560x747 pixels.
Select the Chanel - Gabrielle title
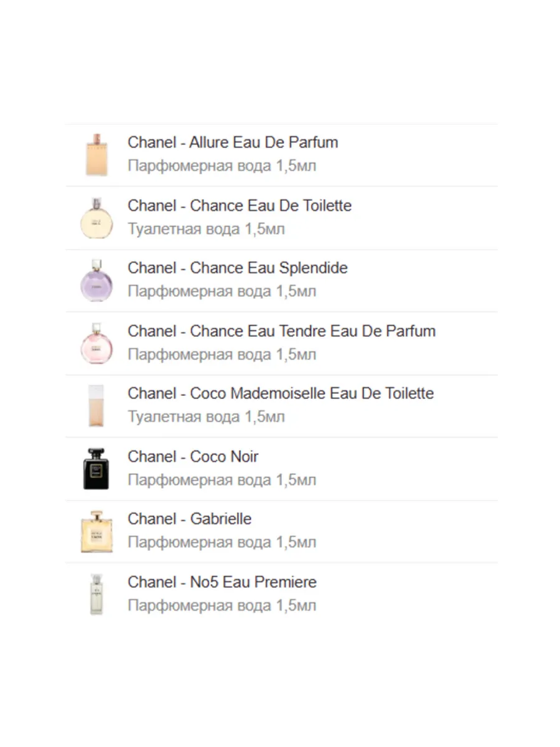(190, 519)
